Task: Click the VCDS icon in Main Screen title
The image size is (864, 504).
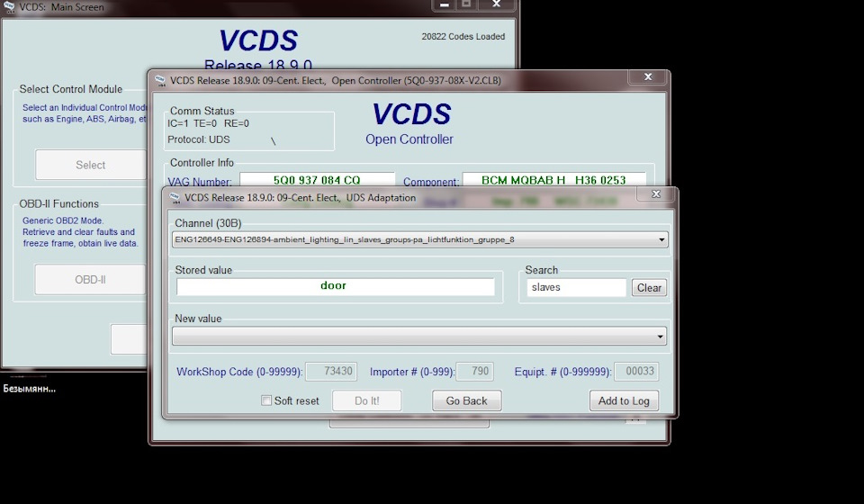Action: coord(9,7)
